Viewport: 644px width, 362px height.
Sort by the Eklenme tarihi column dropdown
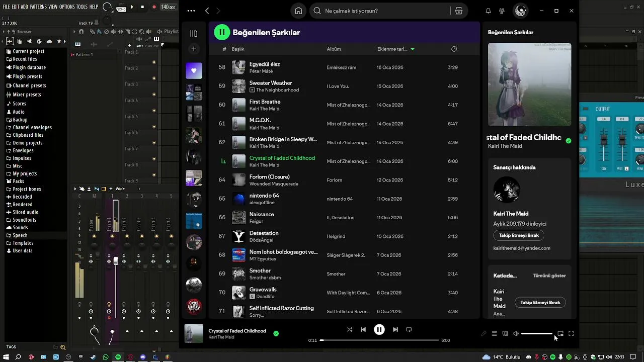[x=396, y=49]
